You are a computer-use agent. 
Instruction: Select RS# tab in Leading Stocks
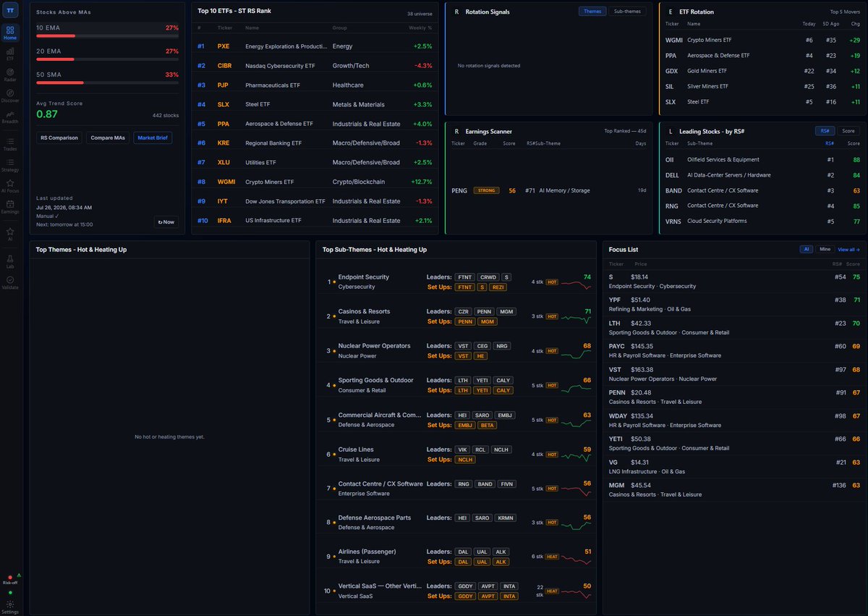(825, 131)
